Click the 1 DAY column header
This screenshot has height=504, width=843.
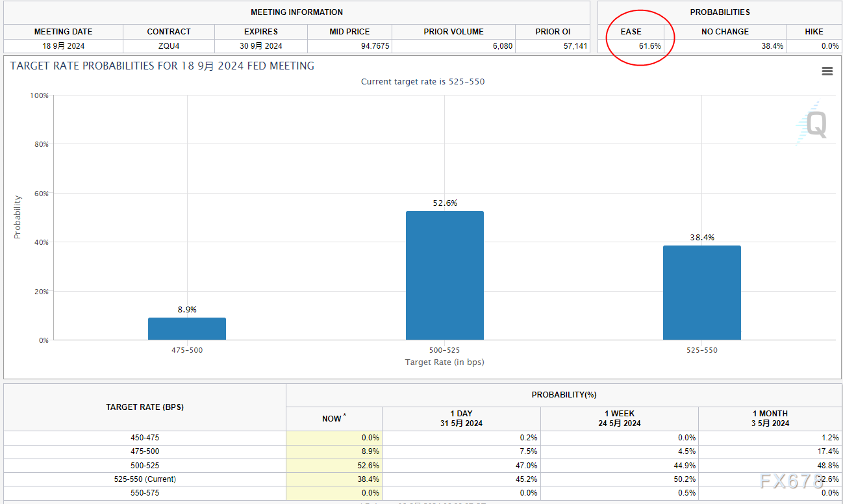(461, 418)
